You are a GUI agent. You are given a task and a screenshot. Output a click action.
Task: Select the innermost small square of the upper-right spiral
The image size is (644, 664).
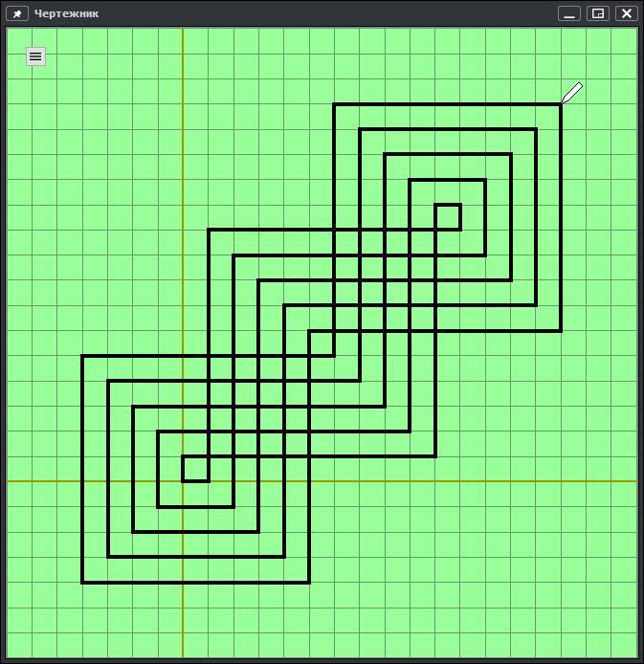click(x=448, y=217)
